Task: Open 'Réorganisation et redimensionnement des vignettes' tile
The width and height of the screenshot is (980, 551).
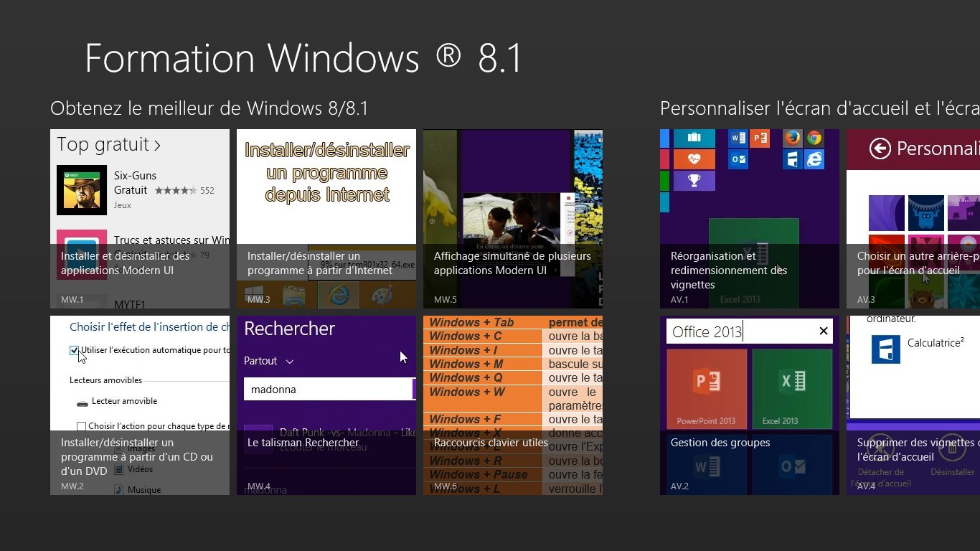Action: [x=728, y=270]
